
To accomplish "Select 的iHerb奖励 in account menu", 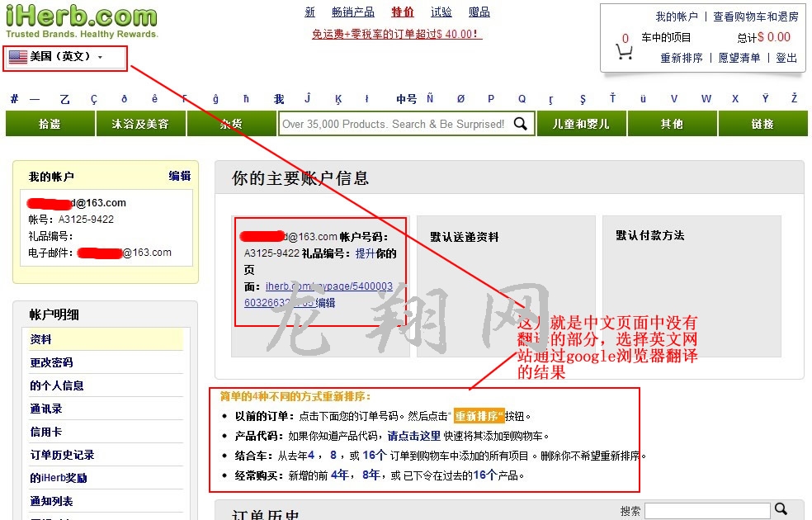I will [x=59, y=478].
